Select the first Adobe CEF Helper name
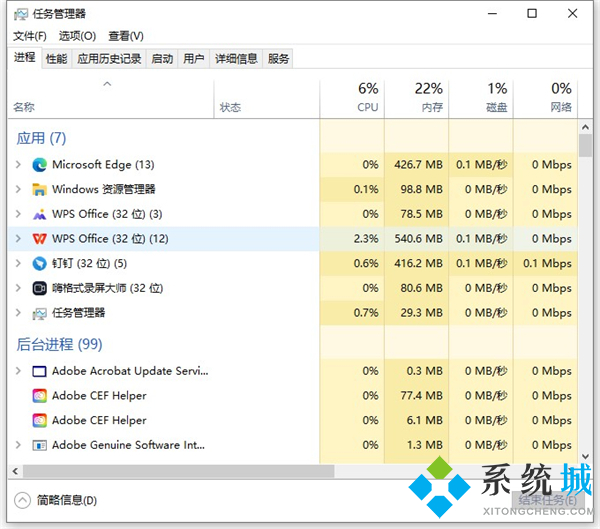Screen dimensions: 600x529 coord(99,396)
